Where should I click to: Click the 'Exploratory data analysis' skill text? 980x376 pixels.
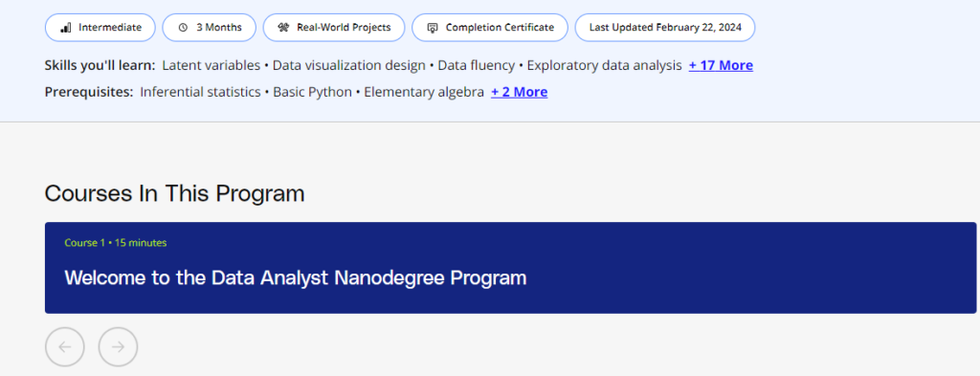pos(605,65)
